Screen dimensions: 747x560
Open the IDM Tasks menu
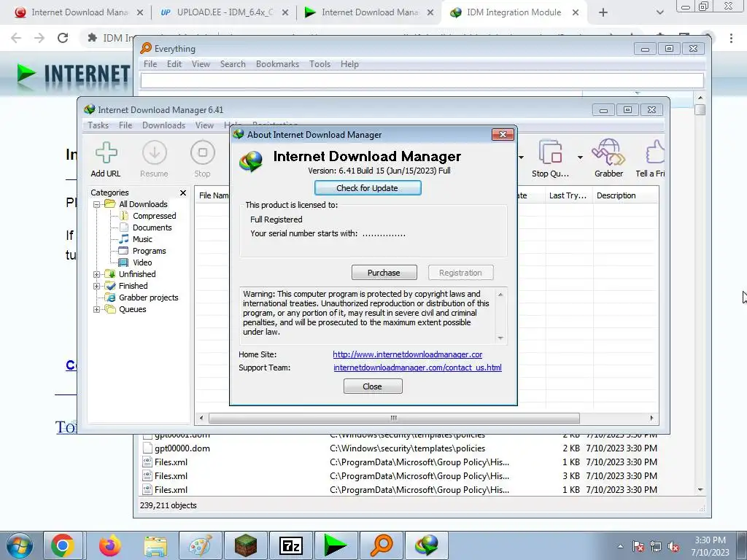[x=98, y=125]
